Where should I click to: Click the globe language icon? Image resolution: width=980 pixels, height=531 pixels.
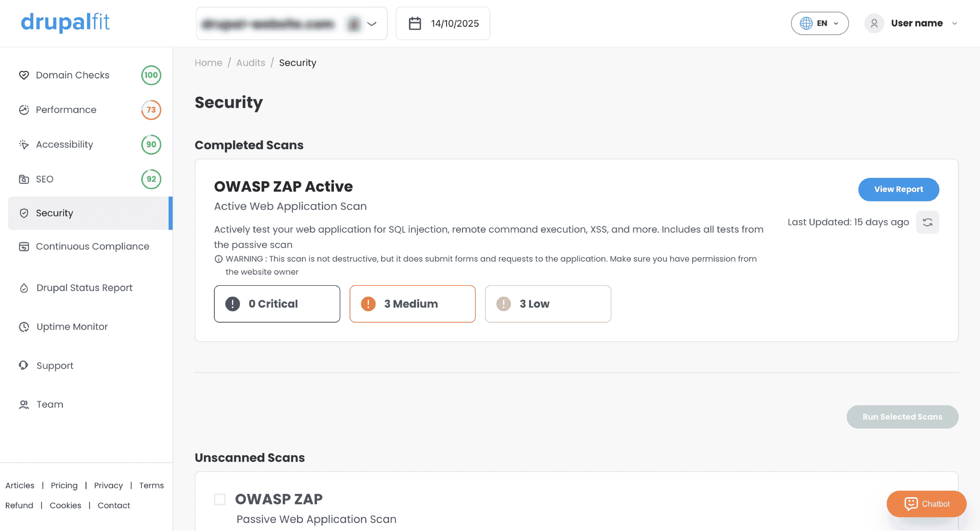(x=806, y=23)
